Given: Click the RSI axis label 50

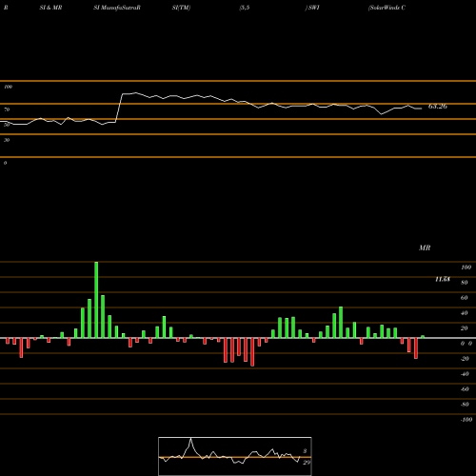Looking at the screenshot, I should point(7,125).
